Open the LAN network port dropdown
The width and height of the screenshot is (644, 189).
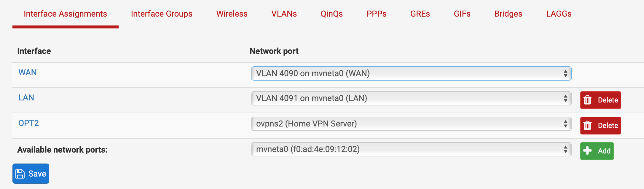click(411, 98)
